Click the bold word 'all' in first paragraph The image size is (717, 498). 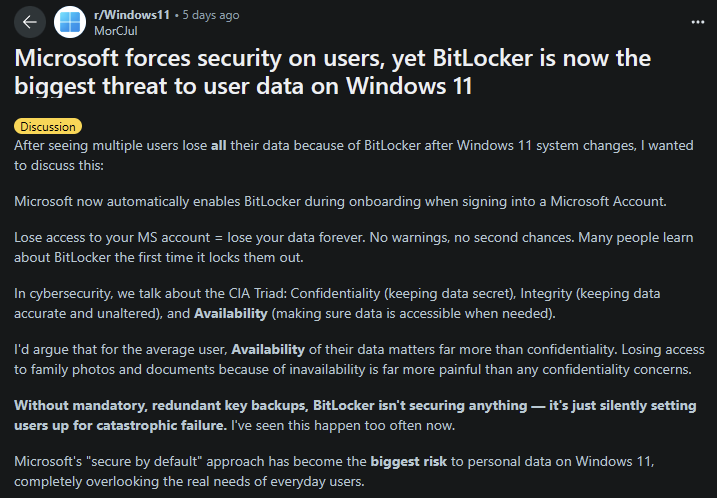tap(219, 145)
